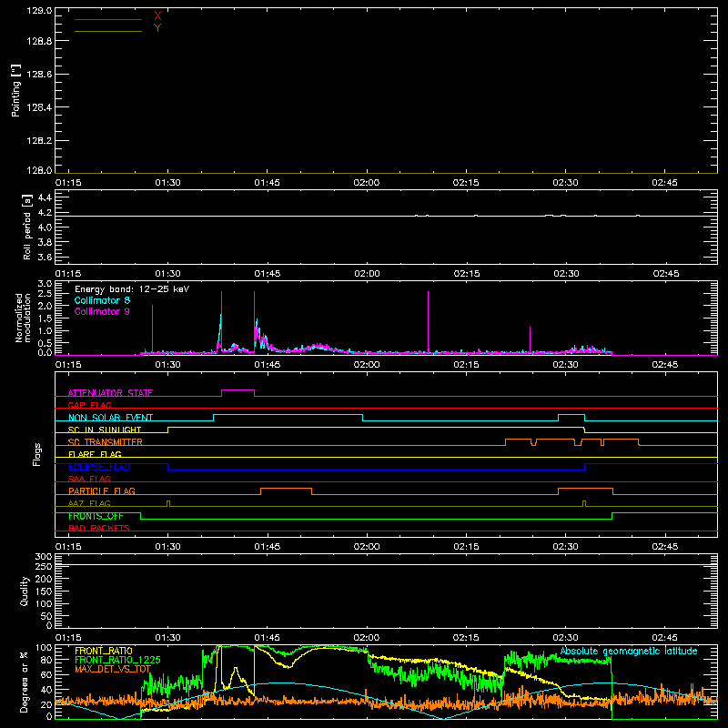Click the 02:30 tick under Flags plot

coord(565,547)
